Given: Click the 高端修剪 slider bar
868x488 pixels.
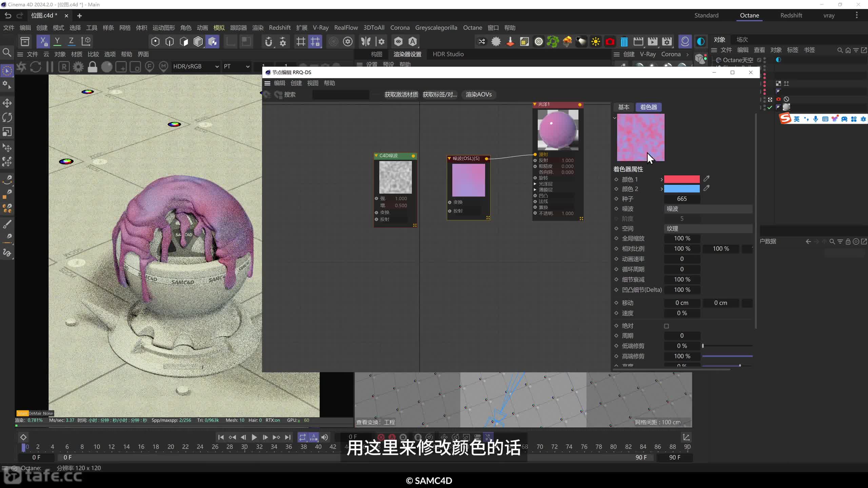Looking at the screenshot, I should point(727,356).
